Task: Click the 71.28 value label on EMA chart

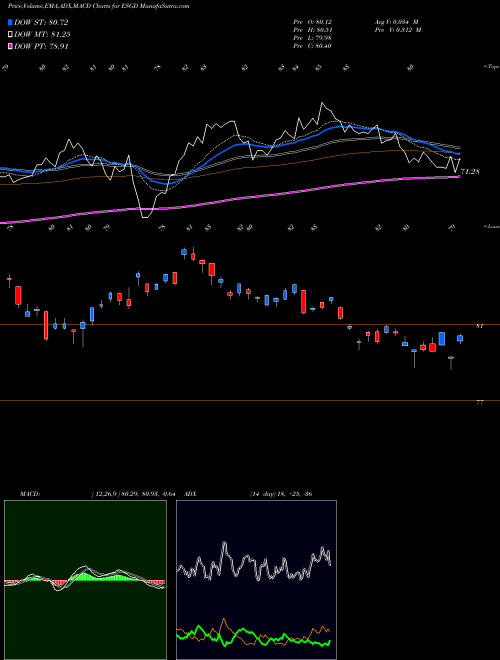Action: [x=470, y=172]
